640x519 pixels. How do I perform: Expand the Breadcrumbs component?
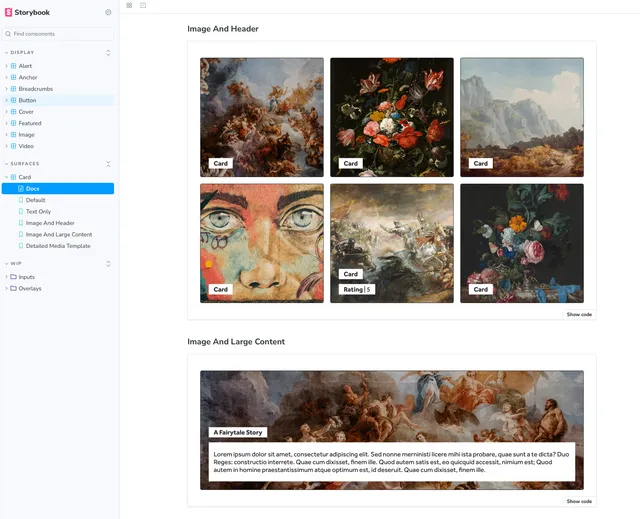point(7,89)
